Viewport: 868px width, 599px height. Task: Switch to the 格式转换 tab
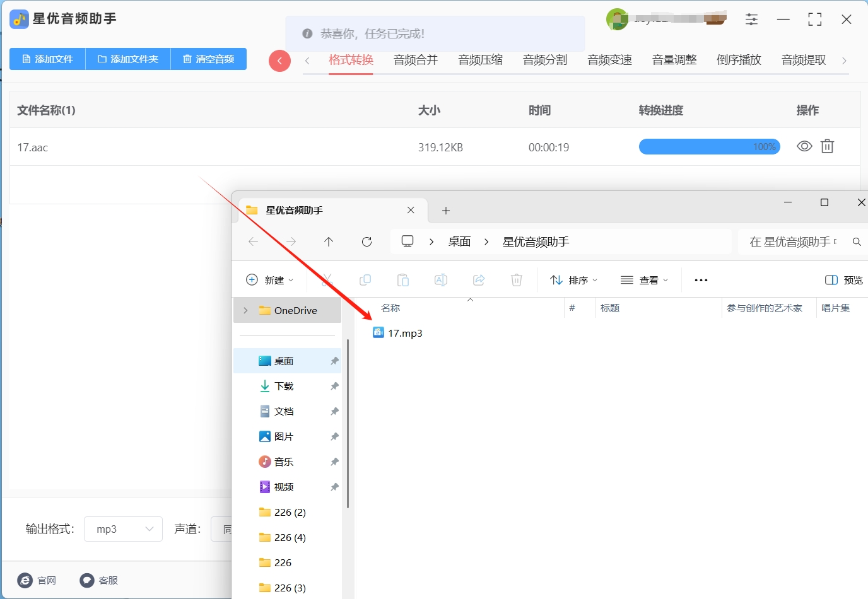[351, 60]
